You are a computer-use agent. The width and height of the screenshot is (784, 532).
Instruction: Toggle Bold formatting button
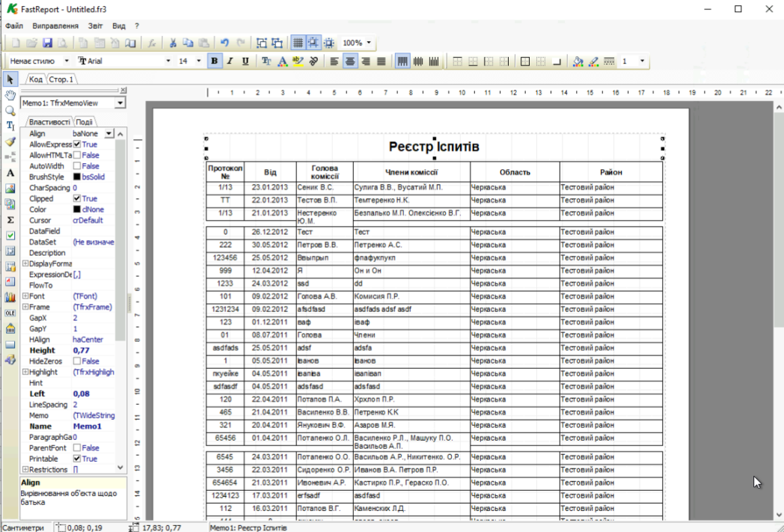pyautogui.click(x=215, y=61)
